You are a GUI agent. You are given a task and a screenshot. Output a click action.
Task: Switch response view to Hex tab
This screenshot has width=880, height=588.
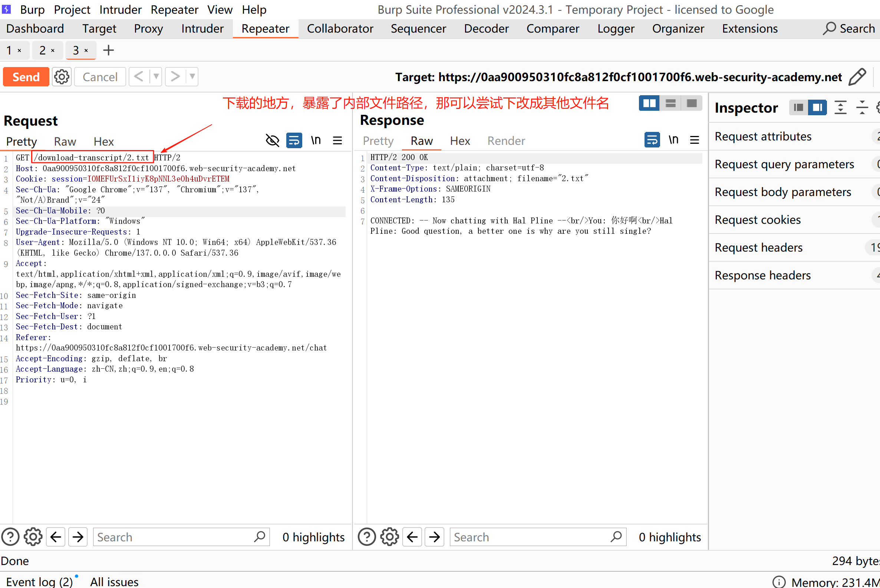pyautogui.click(x=460, y=141)
